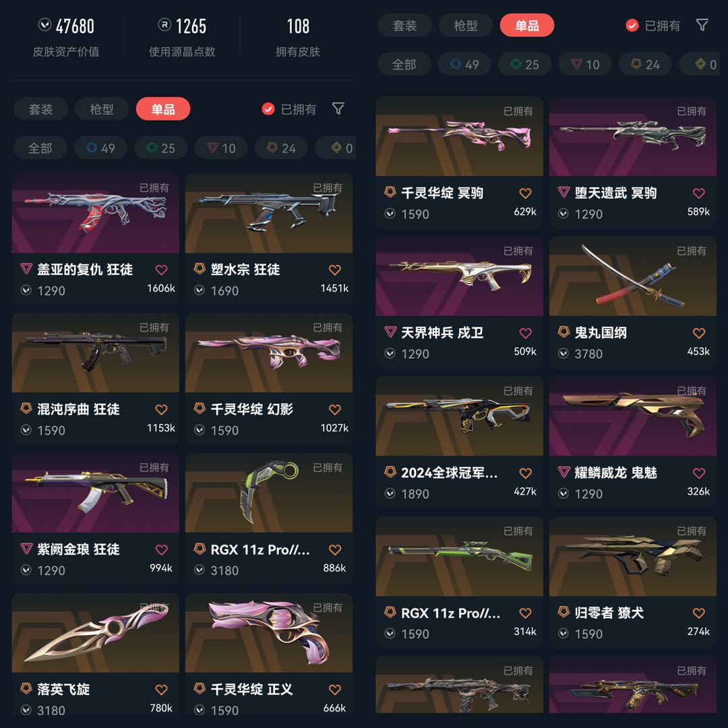Filter by pink tier 10 in left panel

pos(221,148)
